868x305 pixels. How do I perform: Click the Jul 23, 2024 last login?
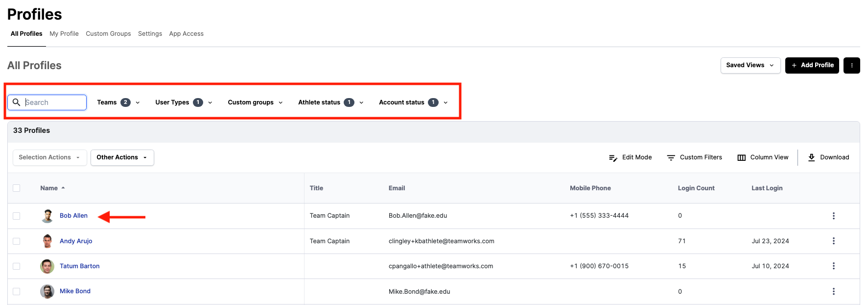coord(770,241)
